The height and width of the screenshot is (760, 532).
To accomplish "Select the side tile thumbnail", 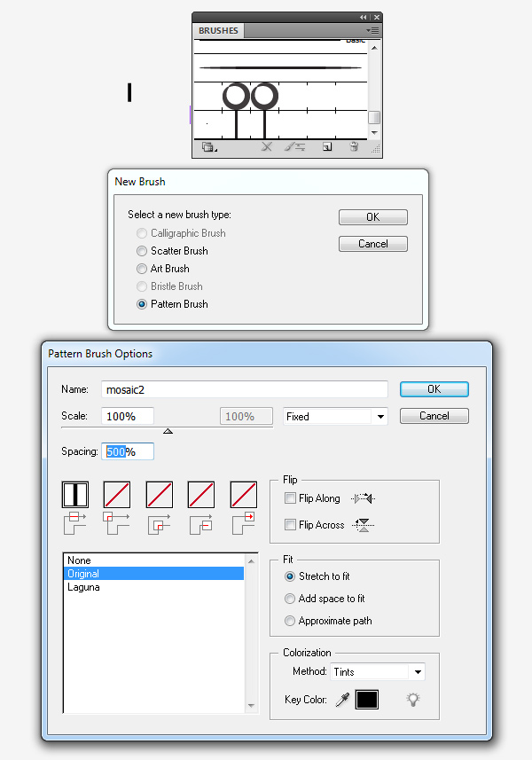I will tap(76, 495).
